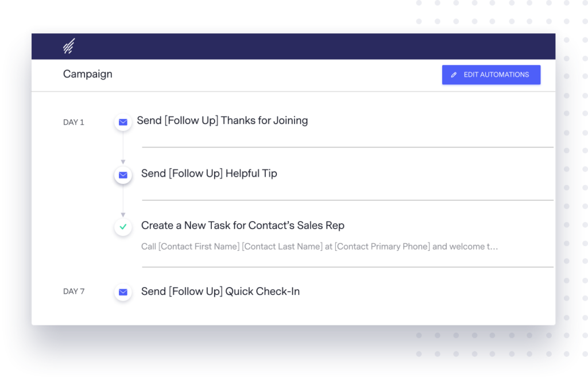The width and height of the screenshot is (588, 380).
Task: Click the DAY 7 label
Action: (73, 292)
